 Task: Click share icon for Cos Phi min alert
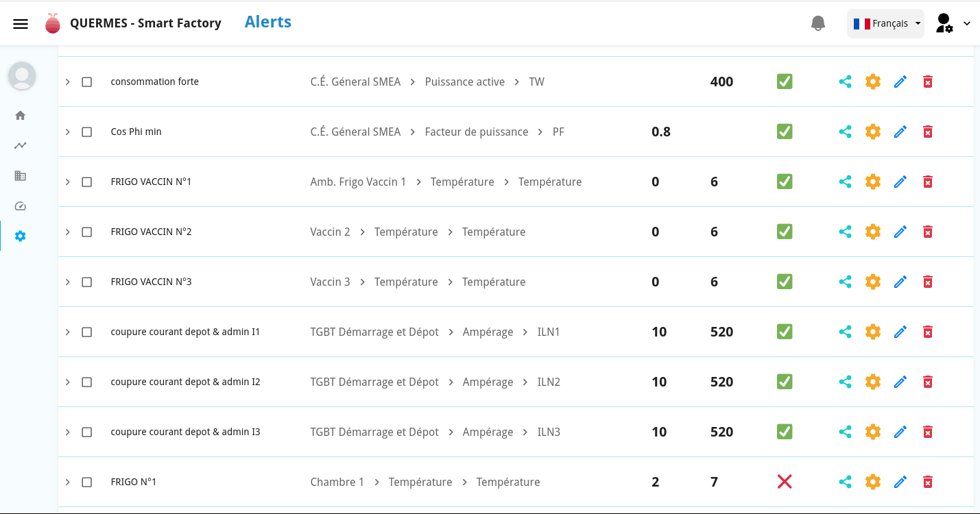845,132
